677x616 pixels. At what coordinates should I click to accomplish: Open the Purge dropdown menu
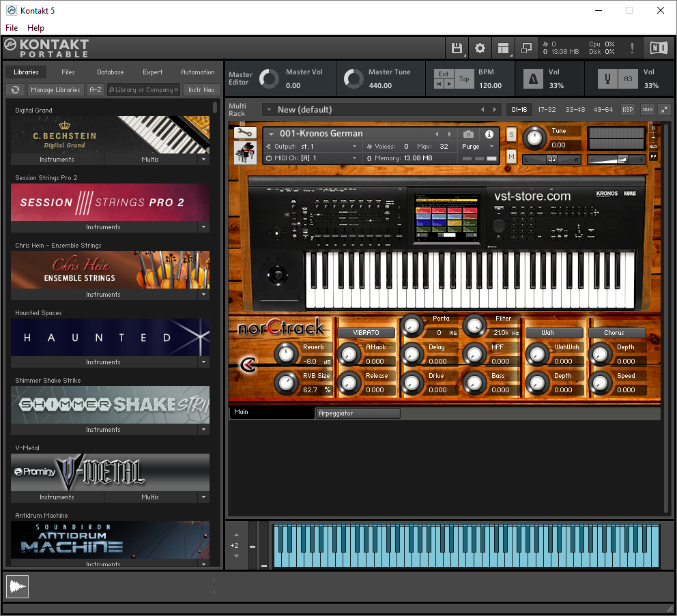coord(478,147)
